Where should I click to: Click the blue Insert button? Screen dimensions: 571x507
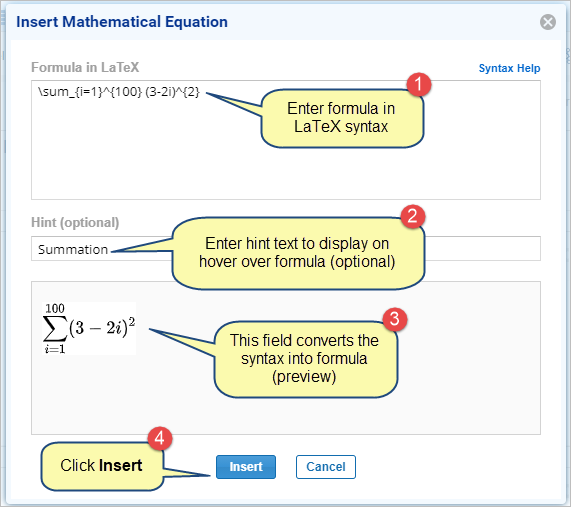pos(246,467)
